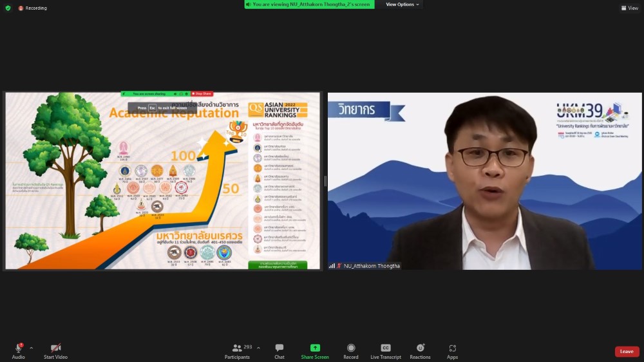Click the shared Academic Reputation slide

tap(162, 180)
